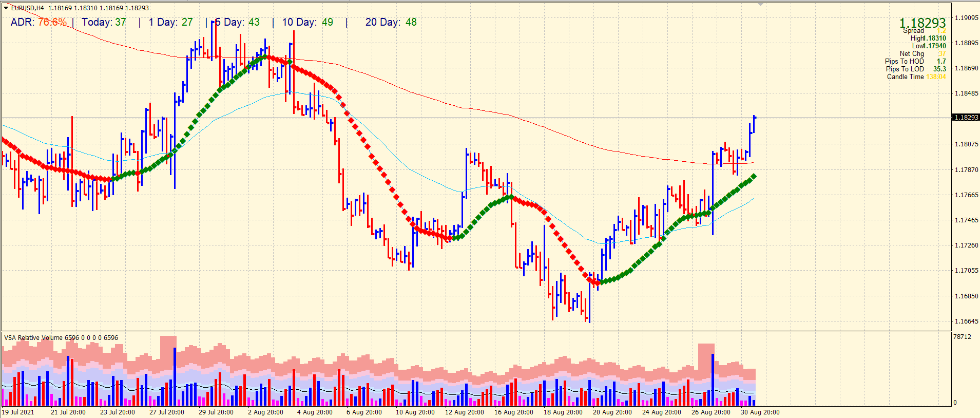Click the 78712 volume scale label
The image size is (980, 418).
962,337
